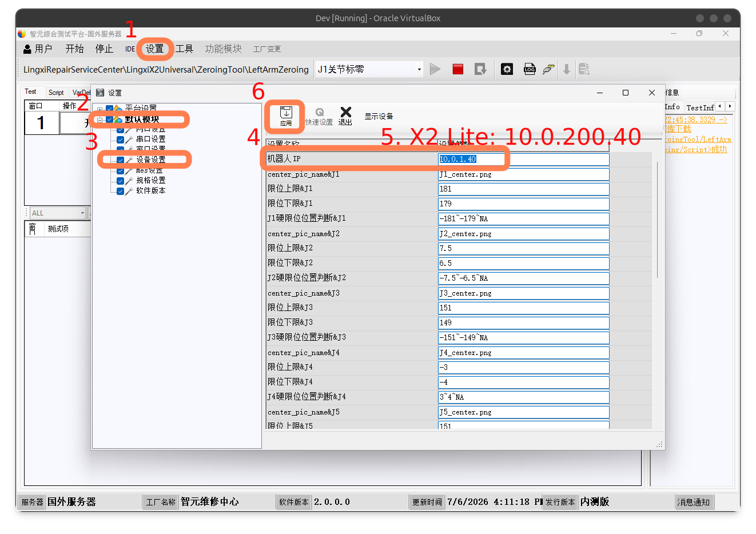Click the 内测版 status bar entry
Image resolution: width=756 pixels, height=534 pixels.
tap(595, 502)
